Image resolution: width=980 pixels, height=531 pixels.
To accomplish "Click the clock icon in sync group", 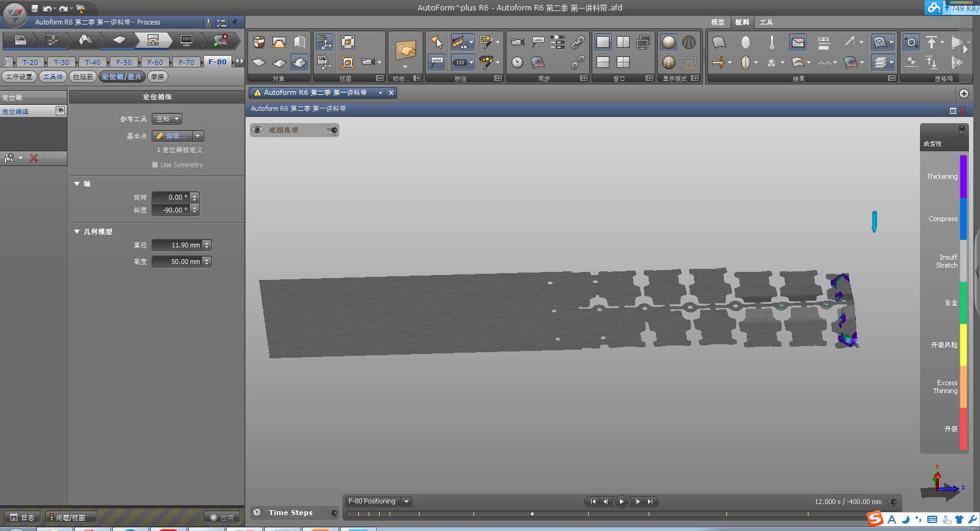I will 518,62.
